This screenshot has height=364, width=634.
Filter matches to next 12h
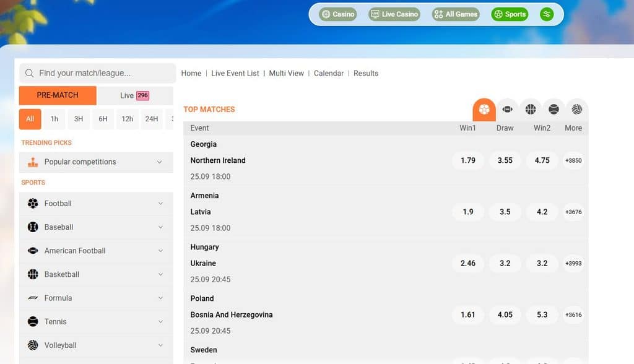tap(128, 119)
